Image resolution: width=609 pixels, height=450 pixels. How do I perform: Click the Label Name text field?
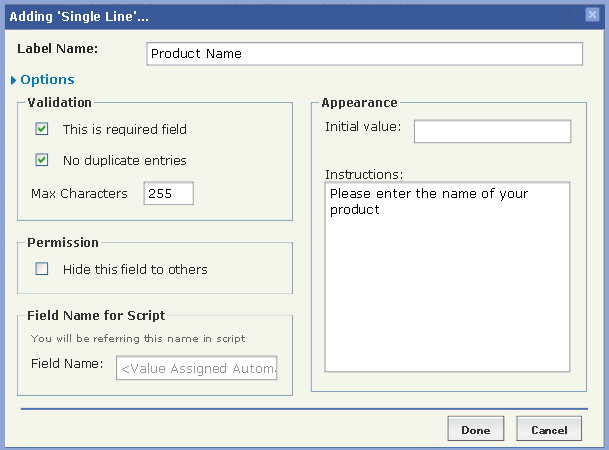point(364,54)
